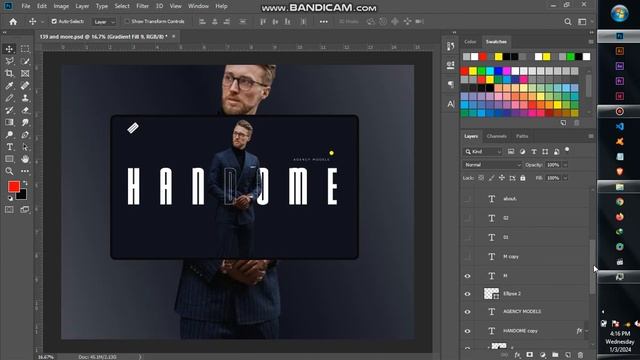Select the Ellipse 2 layer name
Screen dimensions: 640x360
(x=512, y=294)
